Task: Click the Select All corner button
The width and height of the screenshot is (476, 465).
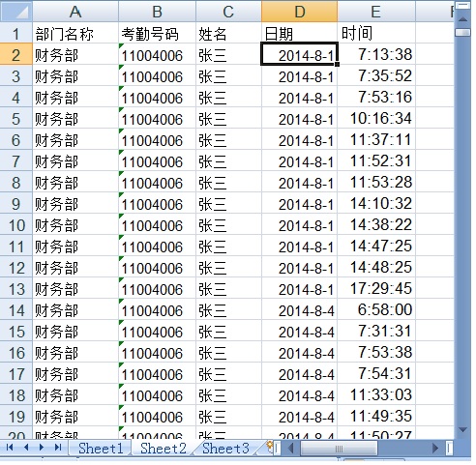Action: [16, 12]
